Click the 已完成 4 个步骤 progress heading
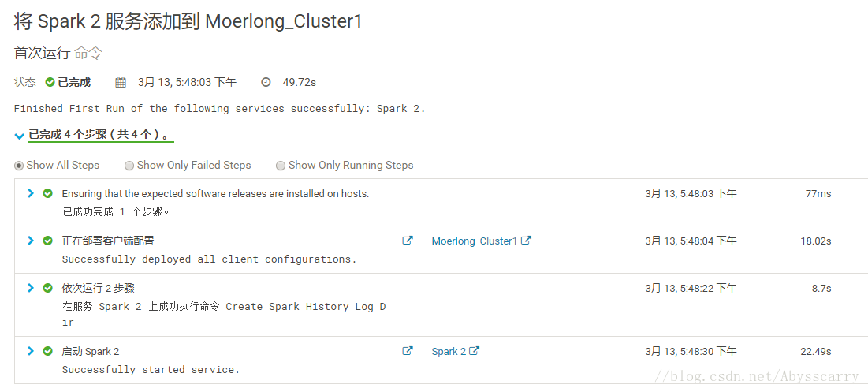 coord(99,135)
